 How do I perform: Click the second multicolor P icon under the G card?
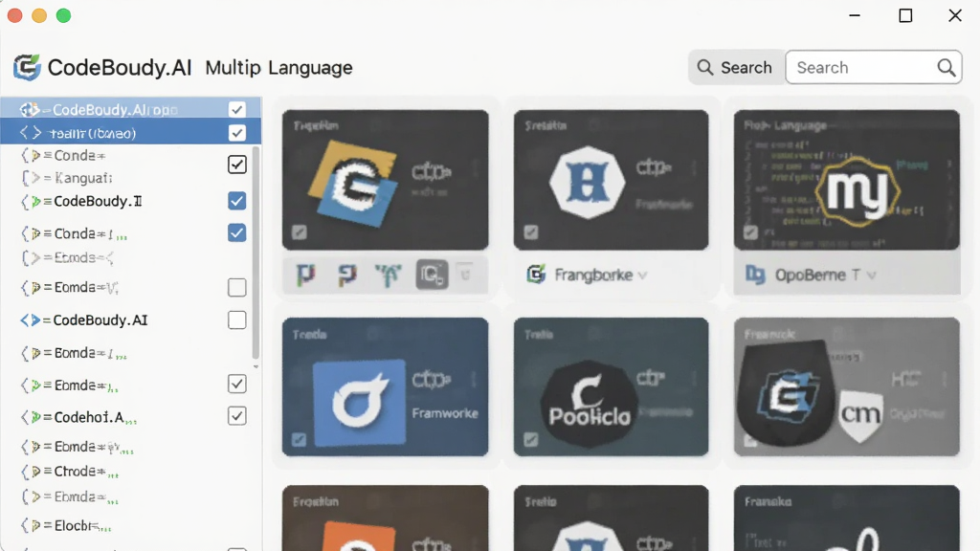point(346,275)
